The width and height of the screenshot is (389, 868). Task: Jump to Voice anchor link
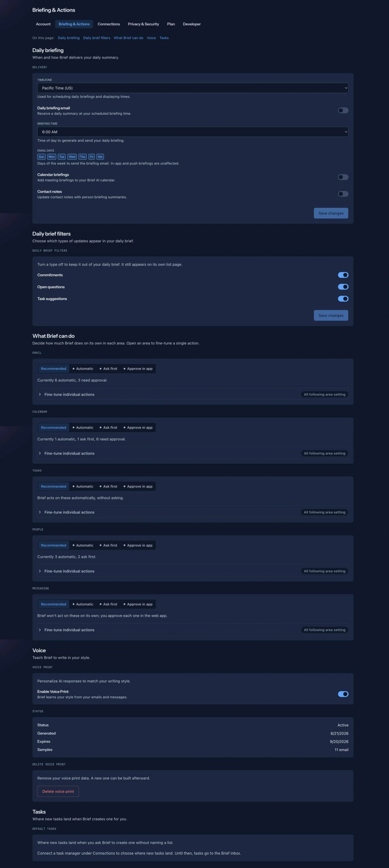151,38
